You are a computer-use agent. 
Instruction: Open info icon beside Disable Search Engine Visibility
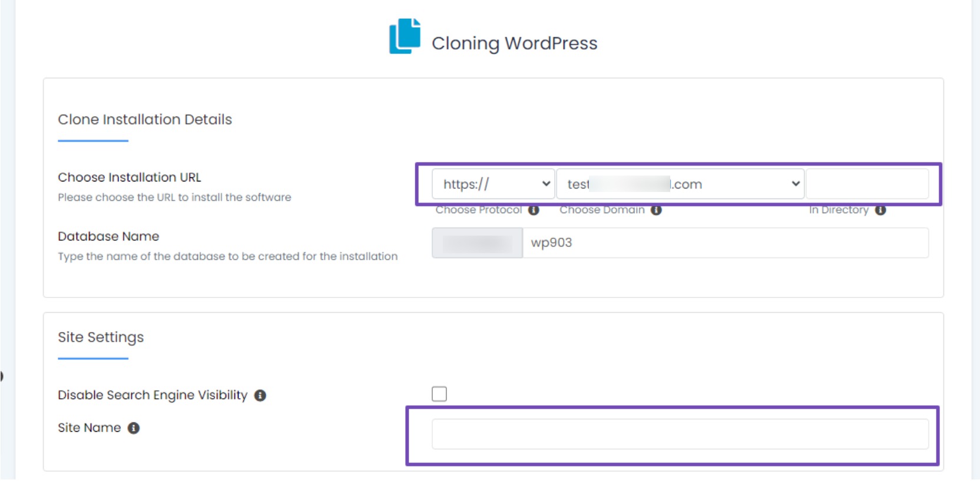260,396
